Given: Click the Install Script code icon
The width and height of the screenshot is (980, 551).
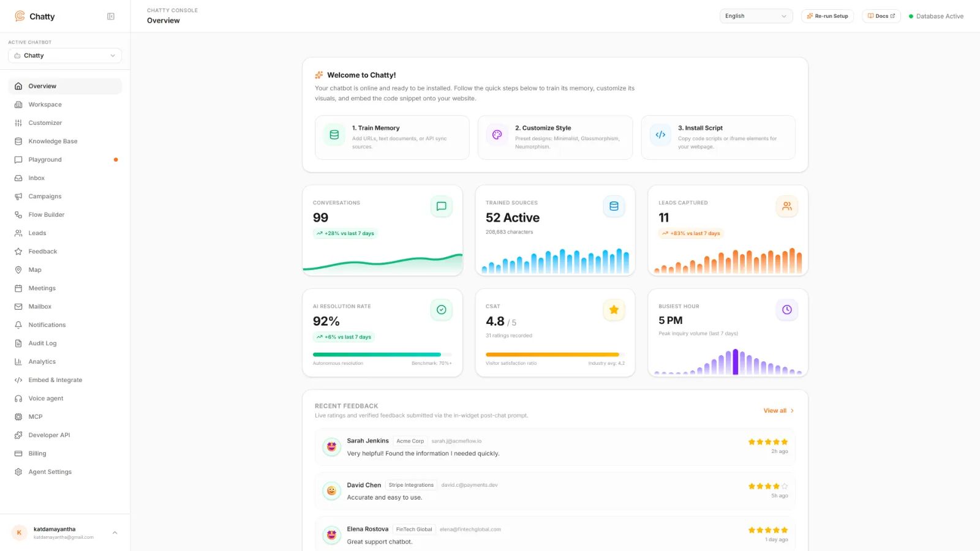Looking at the screenshot, I should (x=660, y=135).
